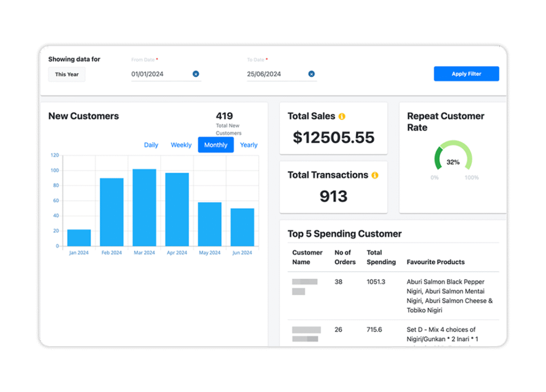Clear the From Date field
The image size is (546, 392).
(x=196, y=74)
